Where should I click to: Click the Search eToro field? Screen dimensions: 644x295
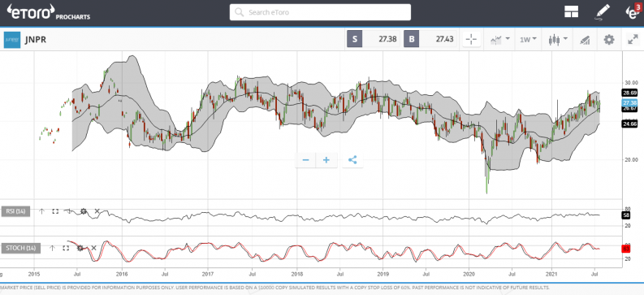tap(320, 12)
